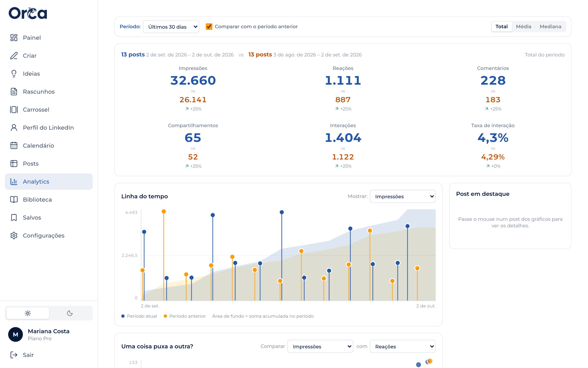Open the Biblioteca book icon
Image resolution: width=588 pixels, height=368 pixels.
tap(14, 199)
